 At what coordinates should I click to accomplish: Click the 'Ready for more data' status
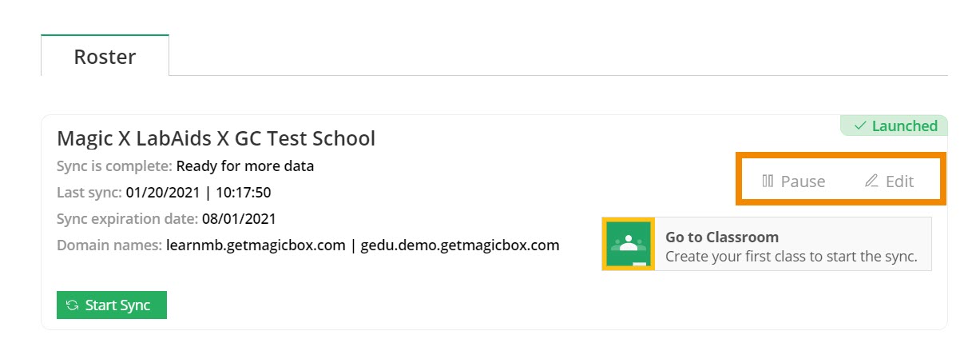[244, 166]
